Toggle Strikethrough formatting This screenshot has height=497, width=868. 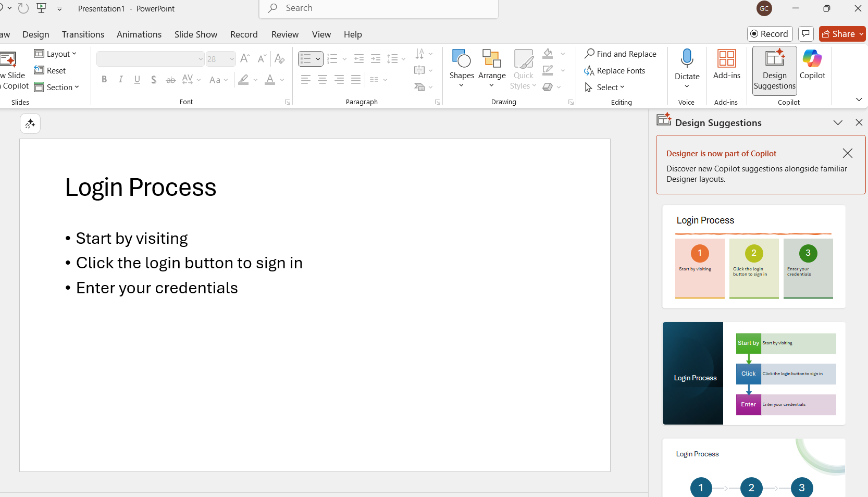click(170, 80)
